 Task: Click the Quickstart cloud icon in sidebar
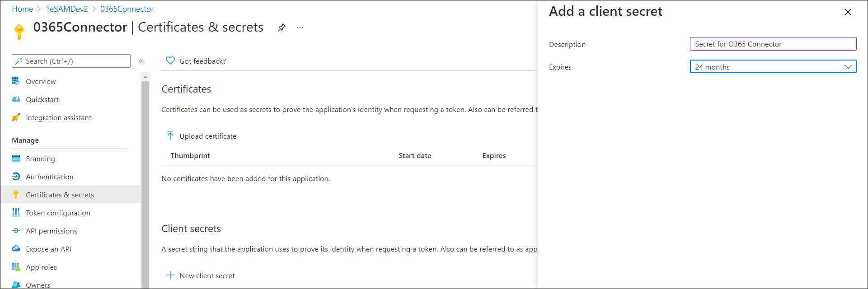16,99
